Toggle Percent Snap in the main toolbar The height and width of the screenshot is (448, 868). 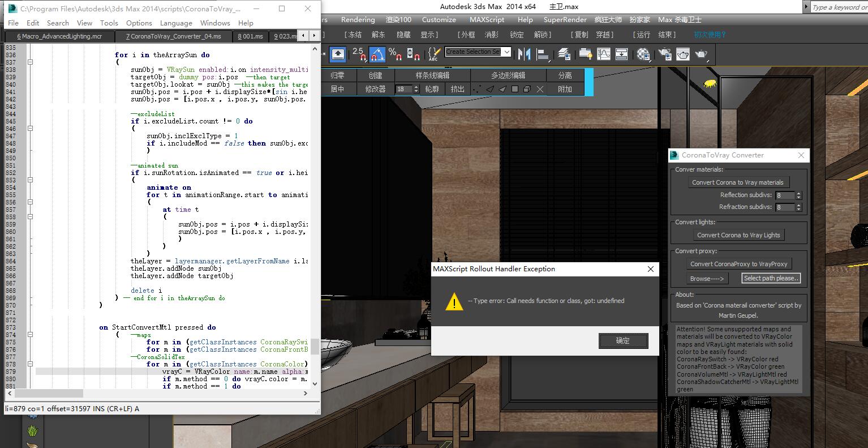pyautogui.click(x=395, y=54)
